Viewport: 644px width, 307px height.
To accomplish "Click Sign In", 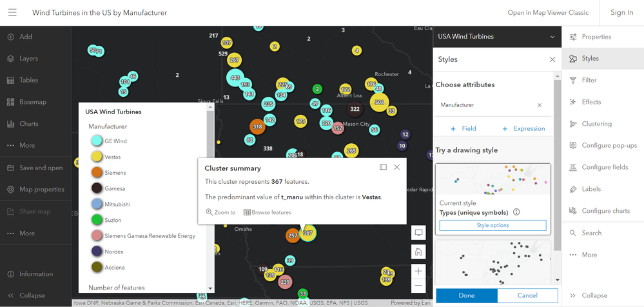I will 622,13.
